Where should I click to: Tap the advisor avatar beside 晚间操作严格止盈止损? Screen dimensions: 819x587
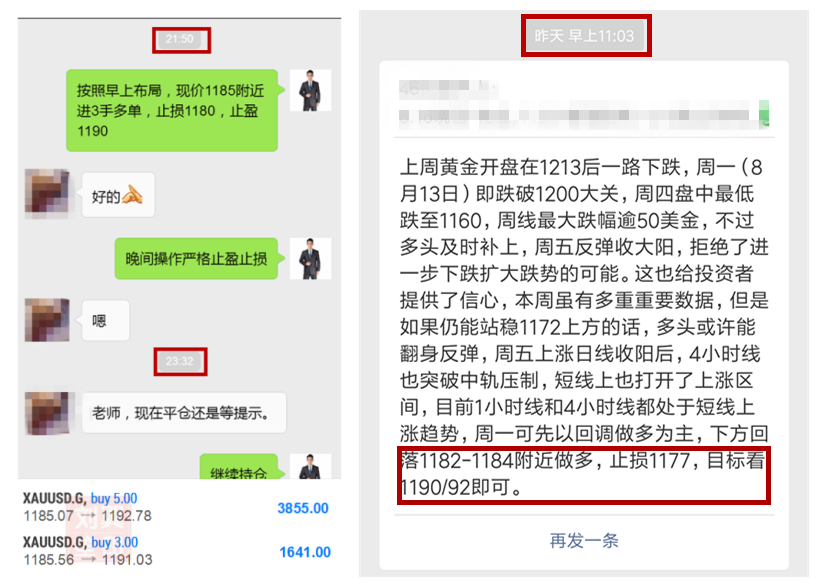tap(311, 259)
